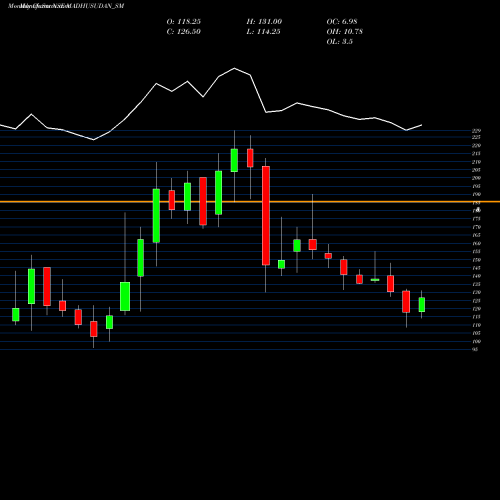Click the tallest red candlestick body
The height and width of the screenshot is (500, 500).
266,216
